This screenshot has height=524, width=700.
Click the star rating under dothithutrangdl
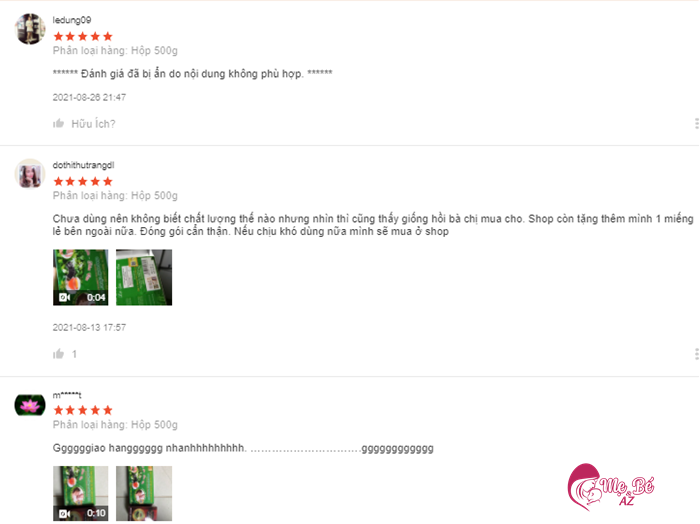83,181
